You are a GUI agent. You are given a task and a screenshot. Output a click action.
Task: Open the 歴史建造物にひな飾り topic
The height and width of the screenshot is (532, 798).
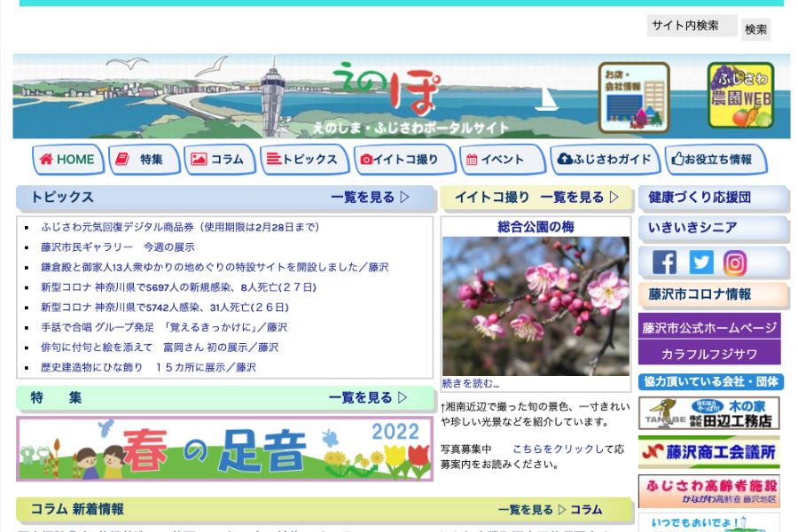tap(149, 368)
